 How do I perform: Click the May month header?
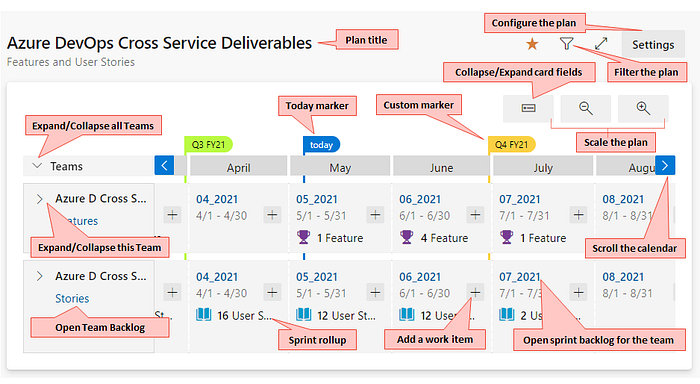pyautogui.click(x=340, y=167)
